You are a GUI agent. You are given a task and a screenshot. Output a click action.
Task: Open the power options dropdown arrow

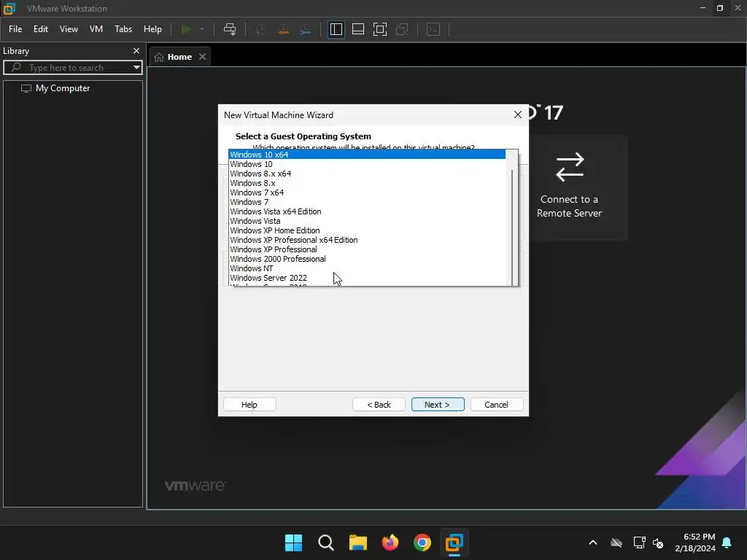202,29
